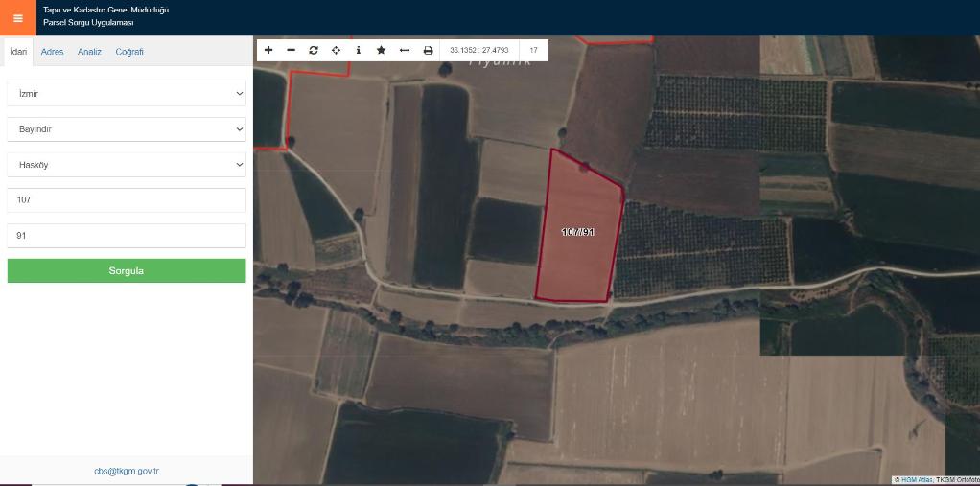Click the info tool icon

coord(359,50)
